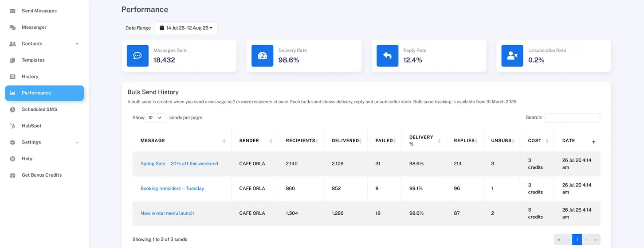This screenshot has width=644, height=248.
Task: Sort by Delivered column arrows
Action: point(361,141)
